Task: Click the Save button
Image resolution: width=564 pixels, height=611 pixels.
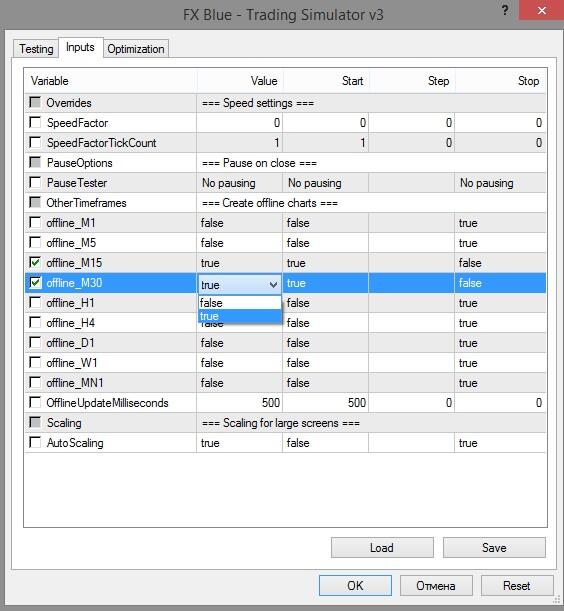Action: click(x=494, y=547)
